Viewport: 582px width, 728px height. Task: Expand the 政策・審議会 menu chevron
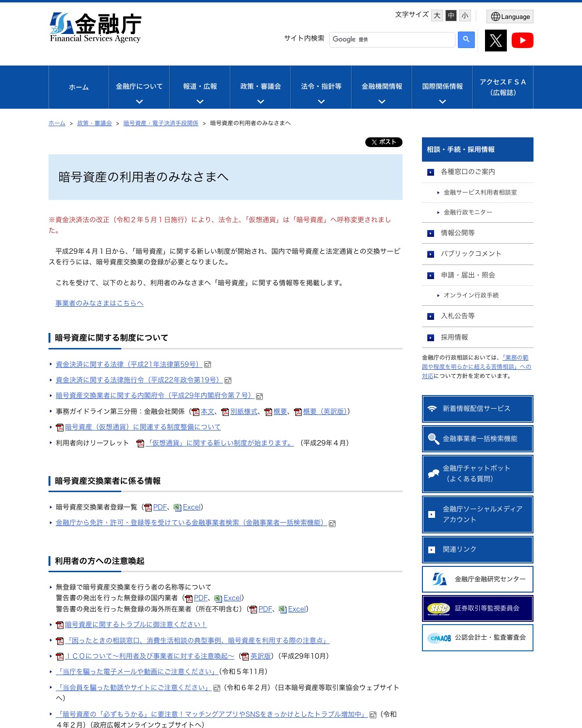click(260, 102)
